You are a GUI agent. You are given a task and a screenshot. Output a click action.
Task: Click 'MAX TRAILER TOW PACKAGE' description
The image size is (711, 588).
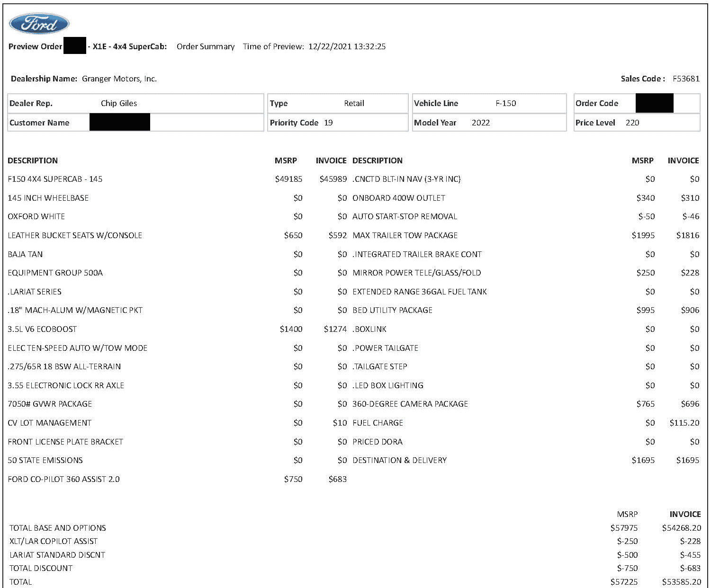405,235
